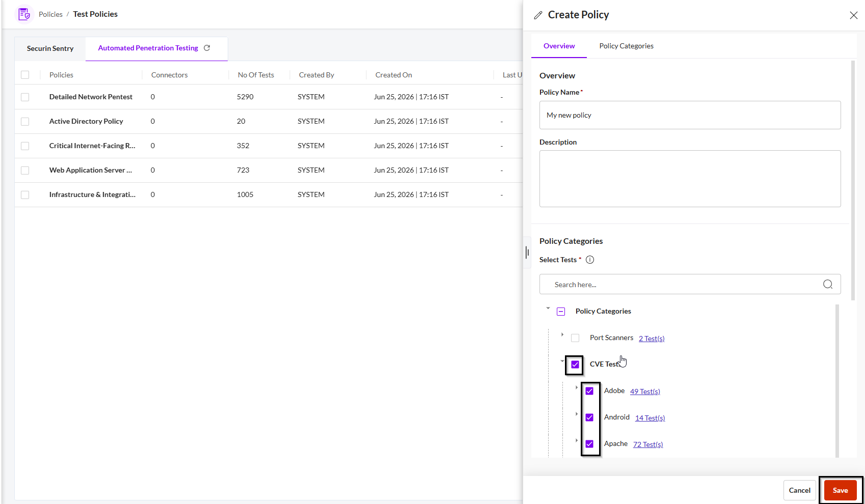Click the Description text area
865x504 pixels.
tap(690, 179)
